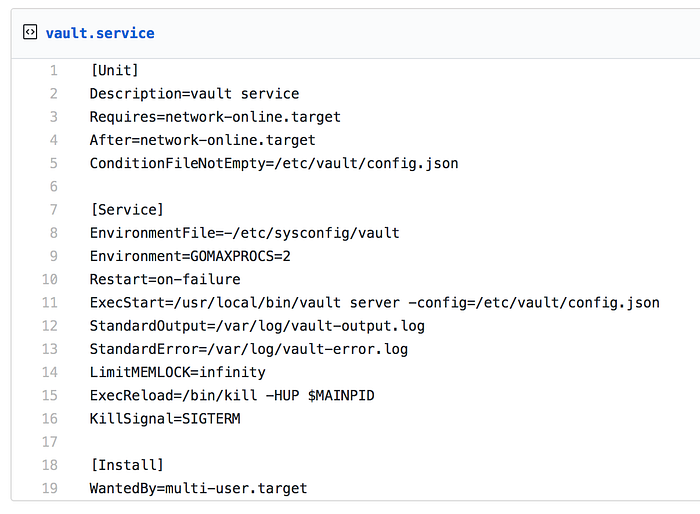Screen dimensions: 700x514
Task: Click the code file icon beside vault.service
Action: click(30, 32)
